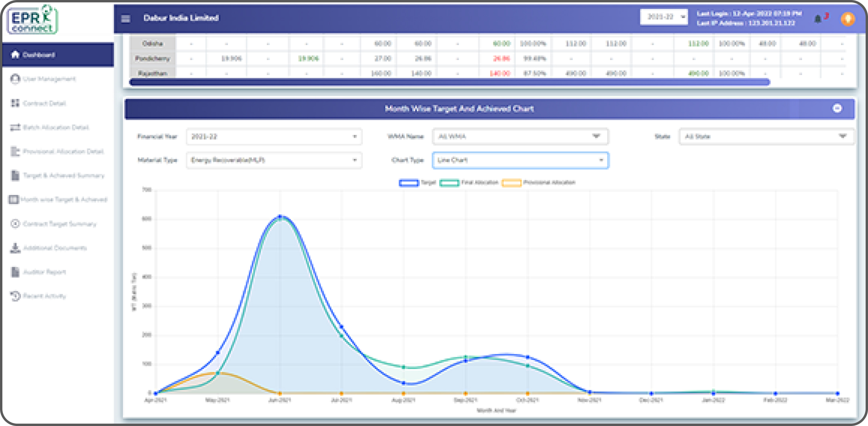This screenshot has width=868, height=426.
Task: Open the notifications bell icon
Action: coord(818,19)
